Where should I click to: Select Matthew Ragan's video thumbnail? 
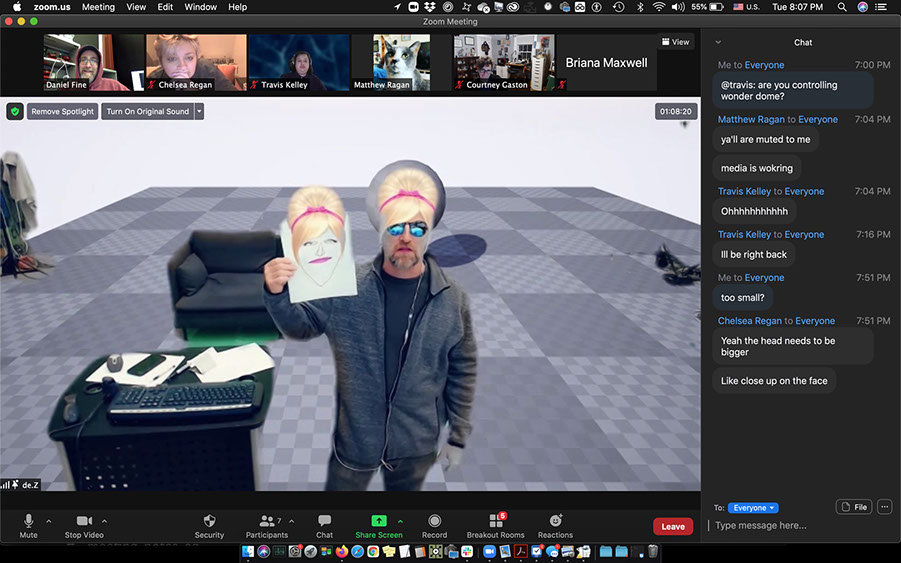399,62
